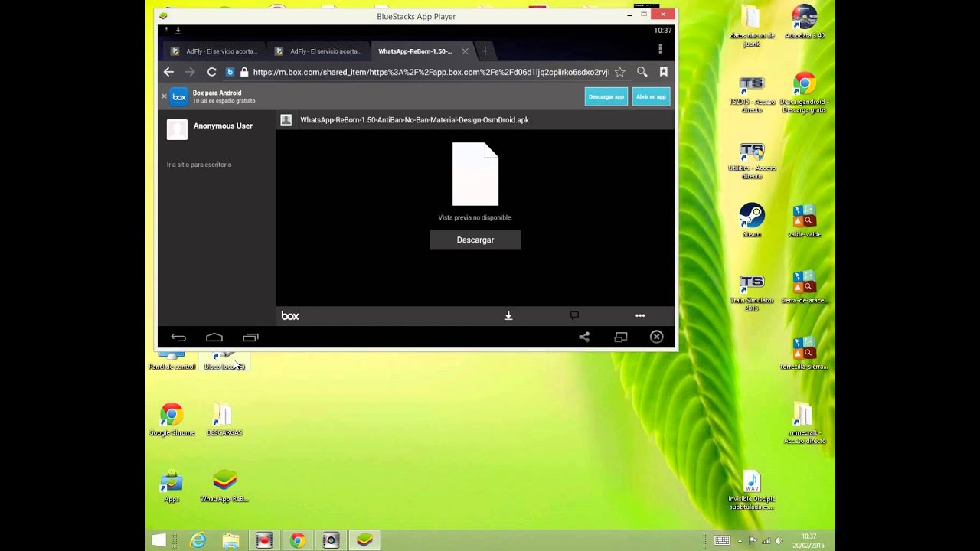The image size is (980, 551).
Task: Click the download arrow in bottom box bar
Action: tap(508, 315)
